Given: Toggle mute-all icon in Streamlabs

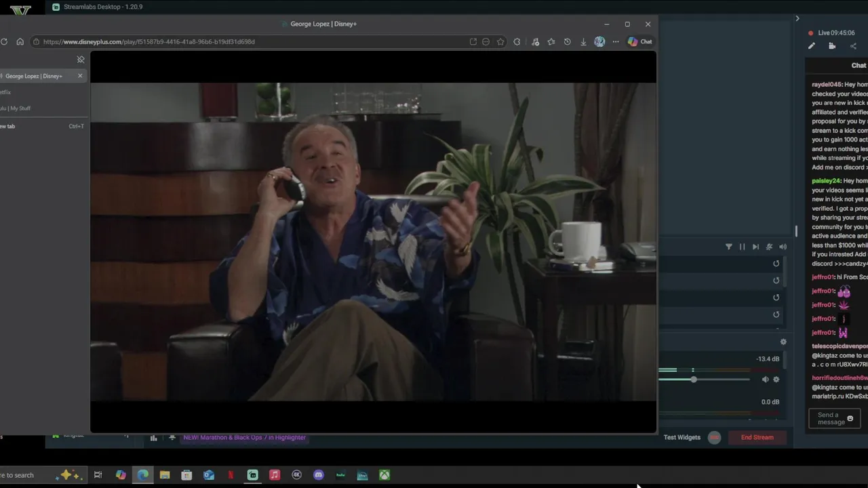Looking at the screenshot, I should tap(769, 247).
